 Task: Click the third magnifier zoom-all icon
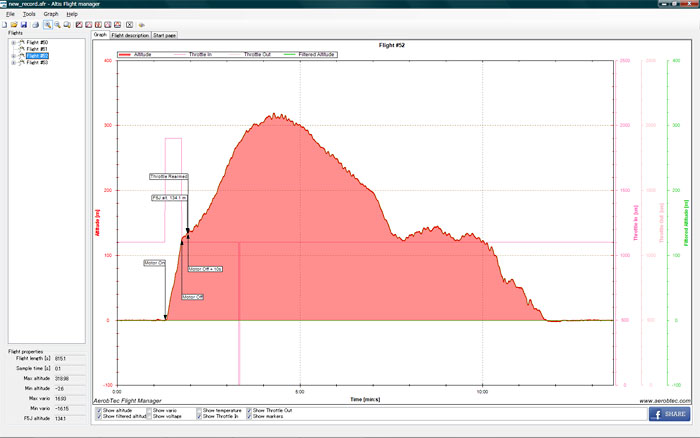click(x=67, y=25)
